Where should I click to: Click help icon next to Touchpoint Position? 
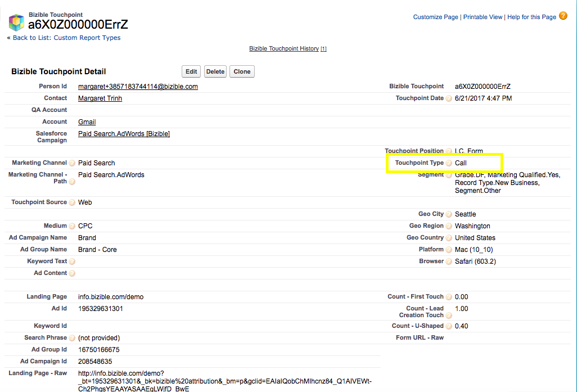(x=449, y=151)
